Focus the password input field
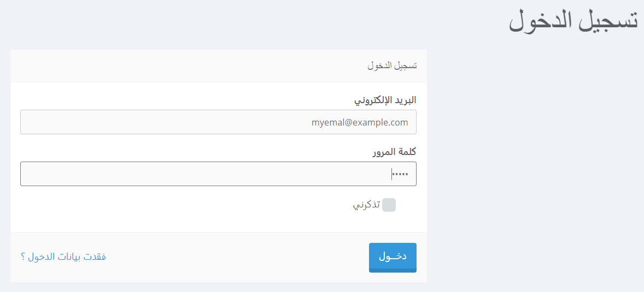The width and height of the screenshot is (644, 292). point(218,174)
